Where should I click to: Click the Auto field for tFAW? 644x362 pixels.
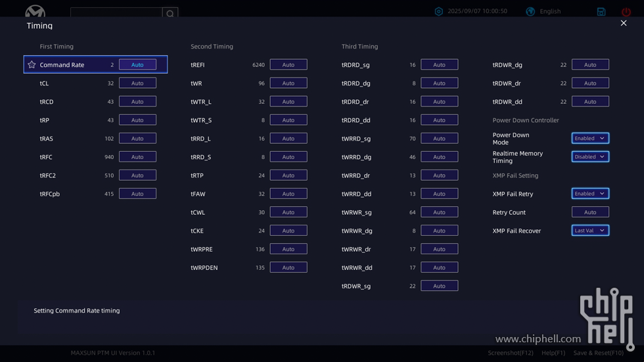(288, 194)
